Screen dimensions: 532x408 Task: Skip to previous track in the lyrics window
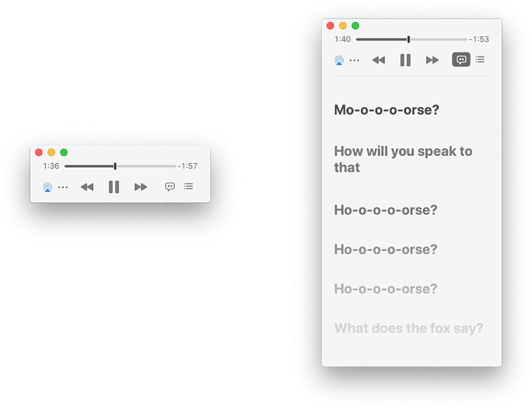click(x=378, y=60)
